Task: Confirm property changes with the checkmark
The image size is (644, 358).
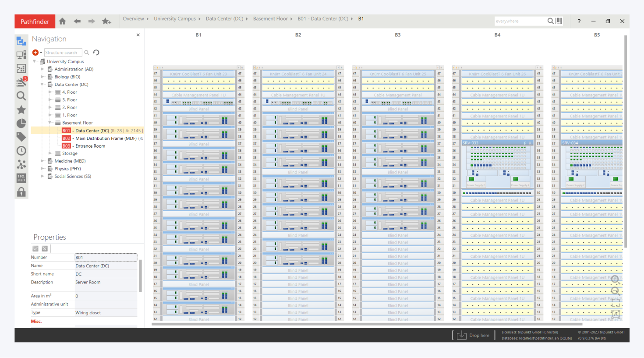Action: click(x=35, y=248)
